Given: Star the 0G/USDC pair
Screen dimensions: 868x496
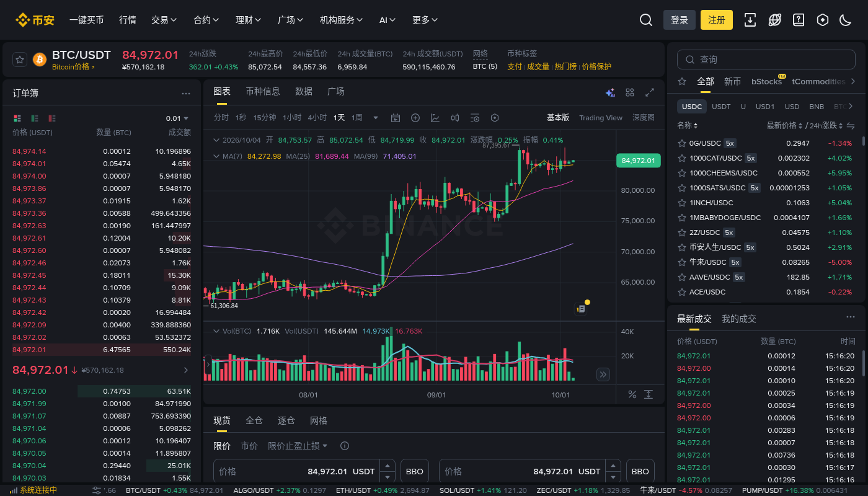Looking at the screenshot, I should pos(682,143).
